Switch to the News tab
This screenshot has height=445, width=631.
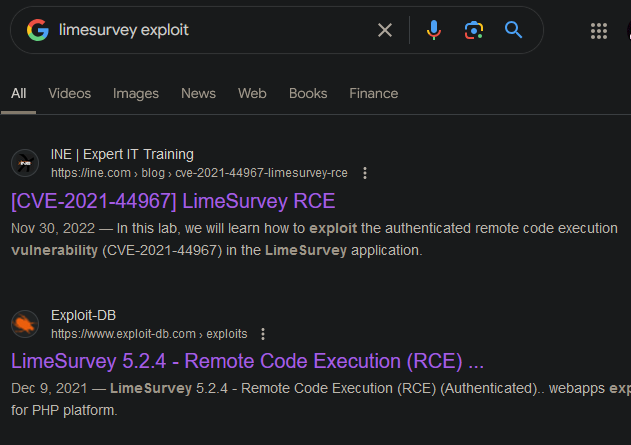(x=198, y=93)
